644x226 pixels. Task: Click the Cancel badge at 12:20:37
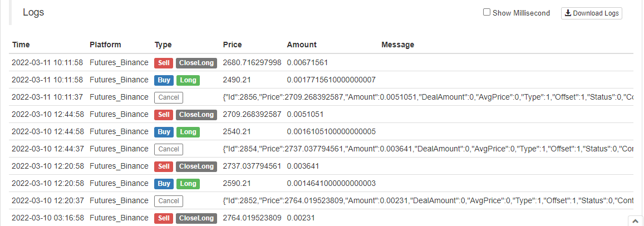point(169,201)
